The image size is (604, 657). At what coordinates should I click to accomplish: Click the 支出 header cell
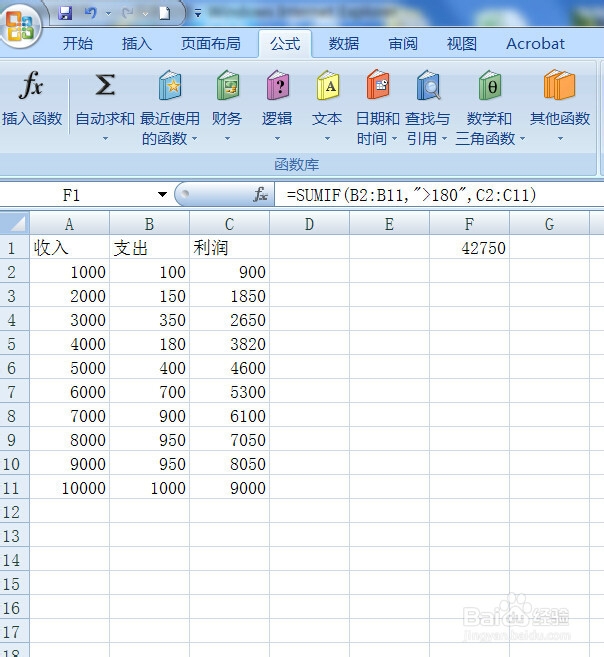click(150, 248)
